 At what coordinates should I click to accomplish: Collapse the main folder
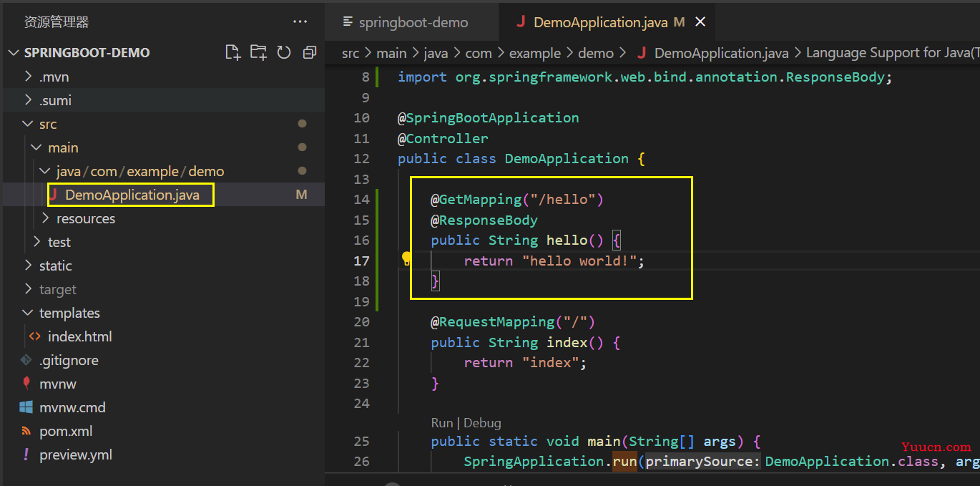click(x=37, y=147)
